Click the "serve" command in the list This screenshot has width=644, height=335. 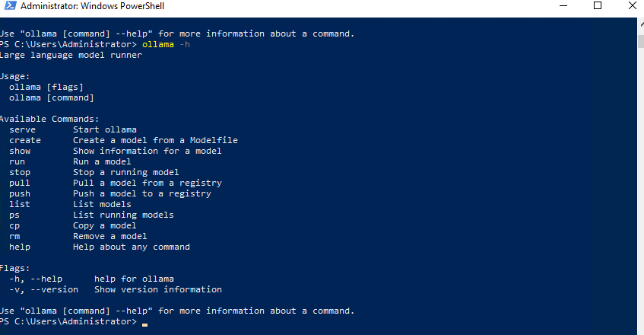tap(23, 130)
